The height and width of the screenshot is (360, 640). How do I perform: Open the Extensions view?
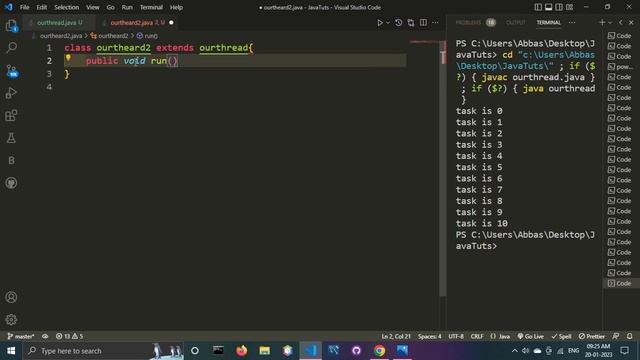pyautogui.click(x=11, y=116)
